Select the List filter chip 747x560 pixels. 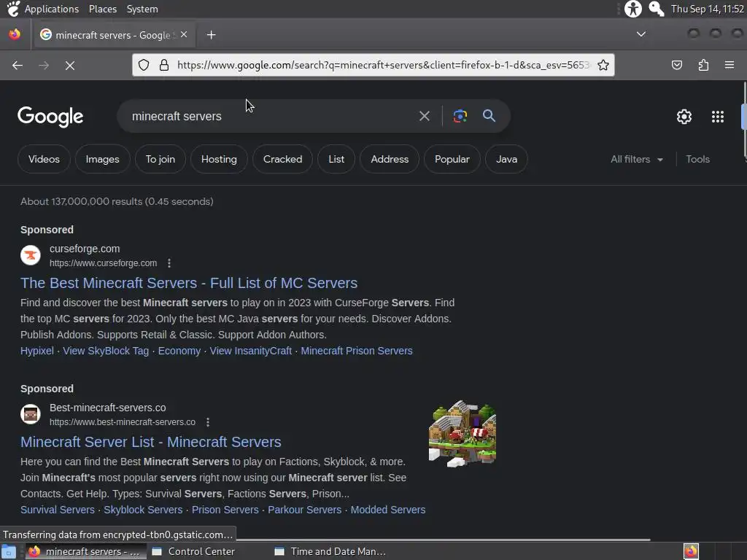click(336, 159)
